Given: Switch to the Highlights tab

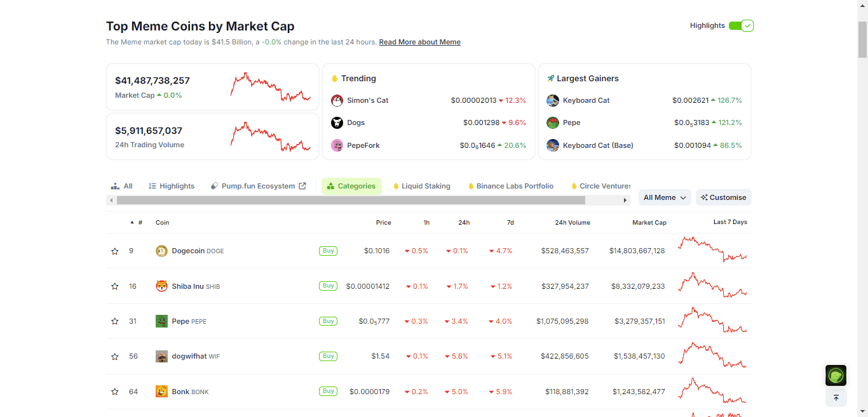Looking at the screenshot, I should click(172, 186).
